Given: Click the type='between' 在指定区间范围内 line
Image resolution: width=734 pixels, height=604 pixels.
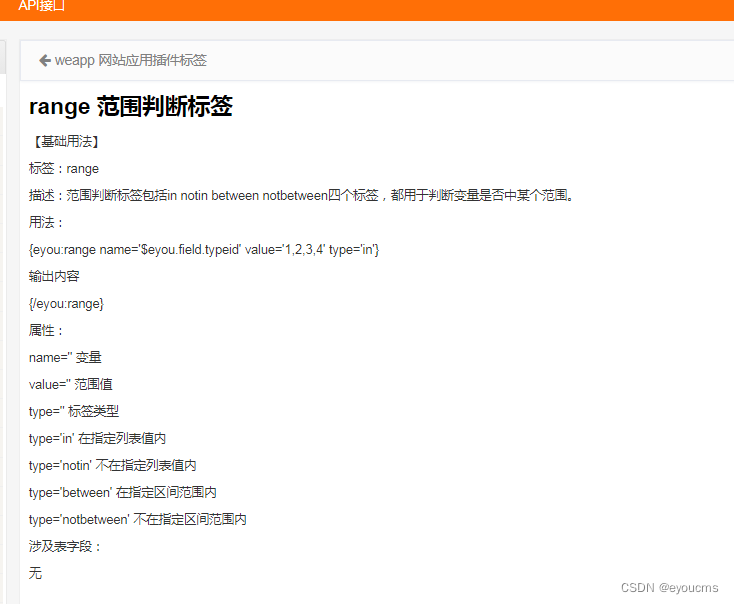Looking at the screenshot, I should coord(123,493).
